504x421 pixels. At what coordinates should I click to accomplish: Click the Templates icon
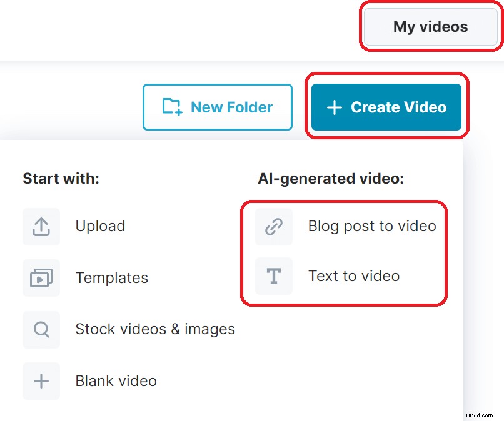click(x=41, y=278)
